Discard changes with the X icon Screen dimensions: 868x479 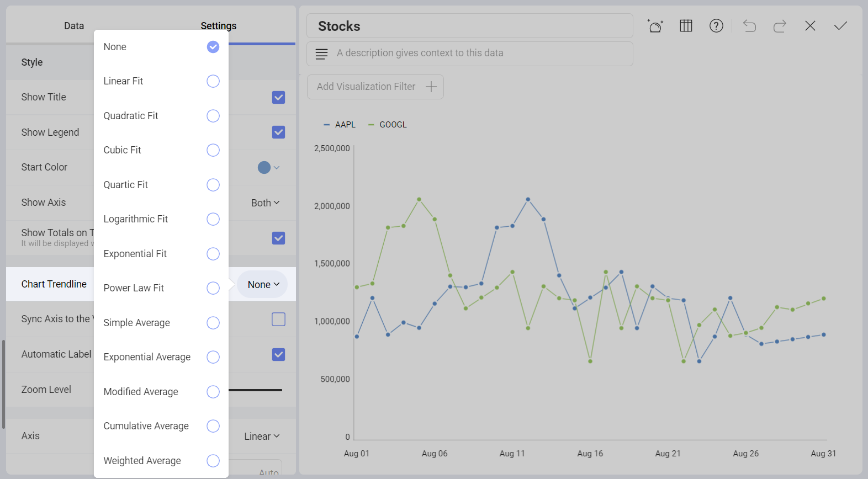(x=810, y=26)
